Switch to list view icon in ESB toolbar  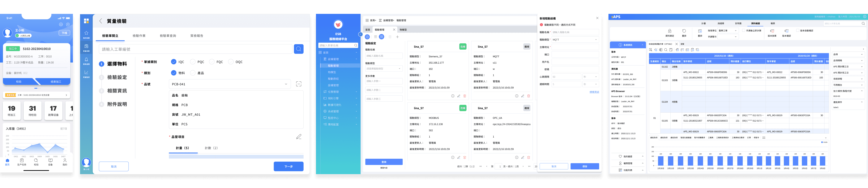point(375,37)
